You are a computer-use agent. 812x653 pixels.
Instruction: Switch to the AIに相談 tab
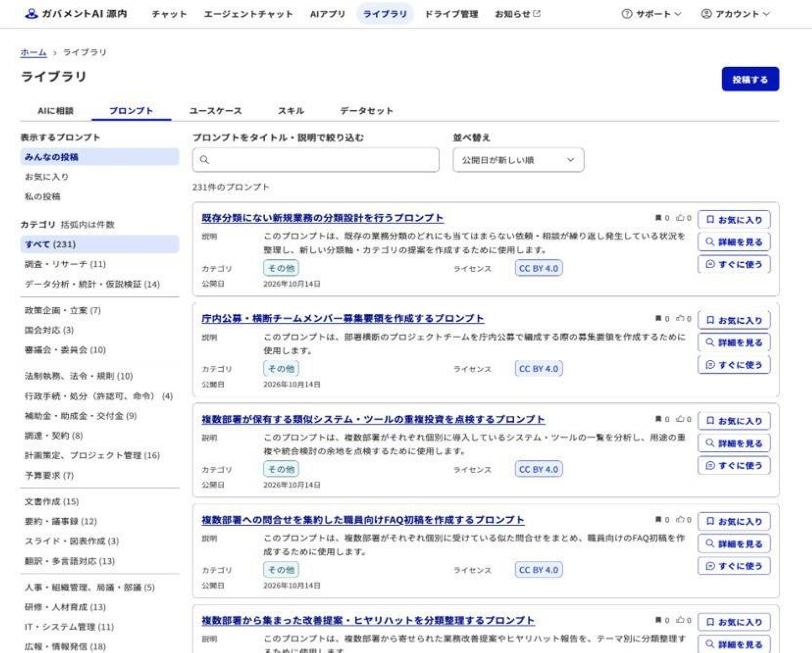point(55,111)
